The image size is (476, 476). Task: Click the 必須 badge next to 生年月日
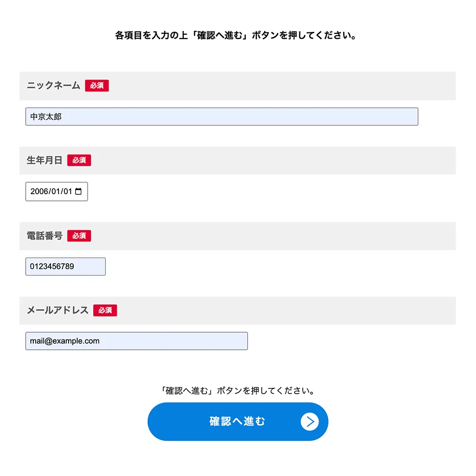79,160
